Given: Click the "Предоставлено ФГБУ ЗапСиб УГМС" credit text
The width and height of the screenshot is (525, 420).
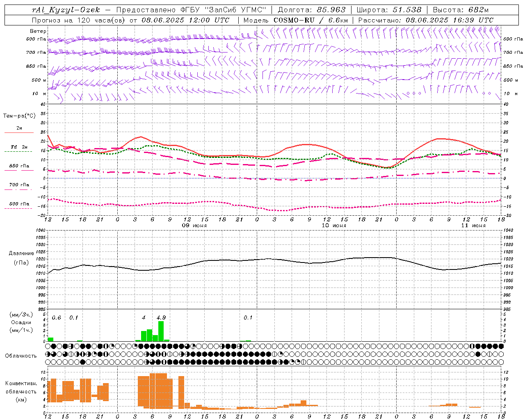Looking at the screenshot, I should coord(192,10).
